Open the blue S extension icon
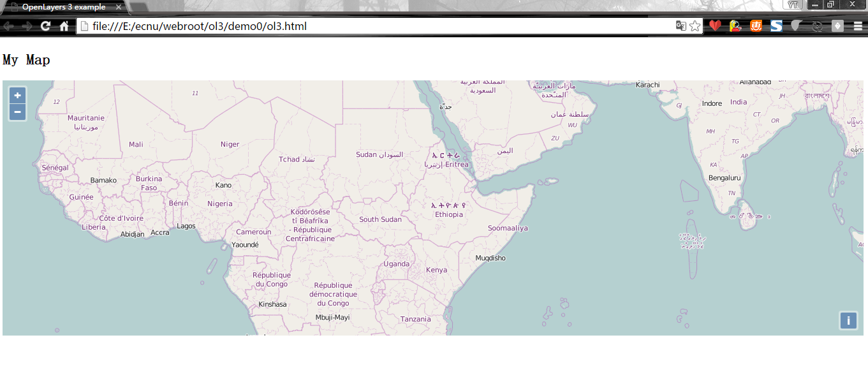 tap(776, 26)
